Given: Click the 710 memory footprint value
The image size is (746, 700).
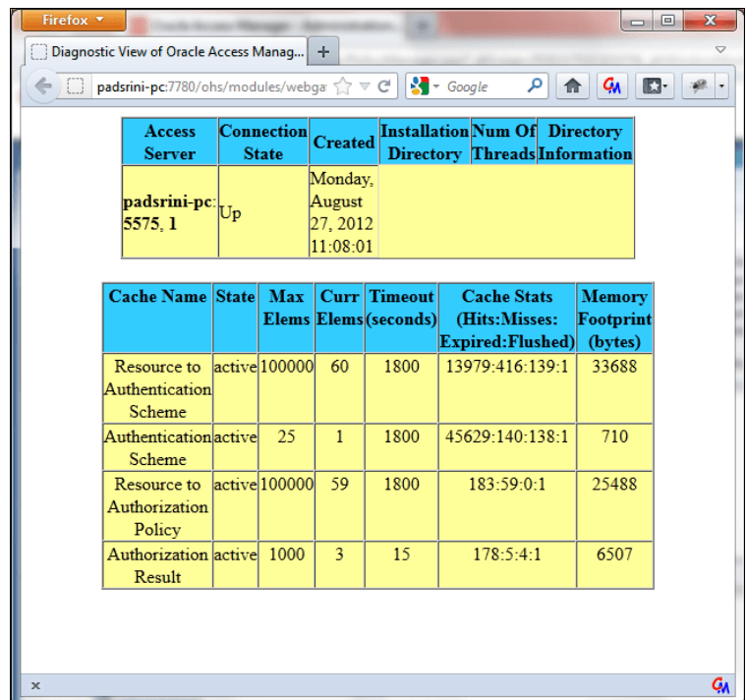Looking at the screenshot, I should tap(614, 437).
